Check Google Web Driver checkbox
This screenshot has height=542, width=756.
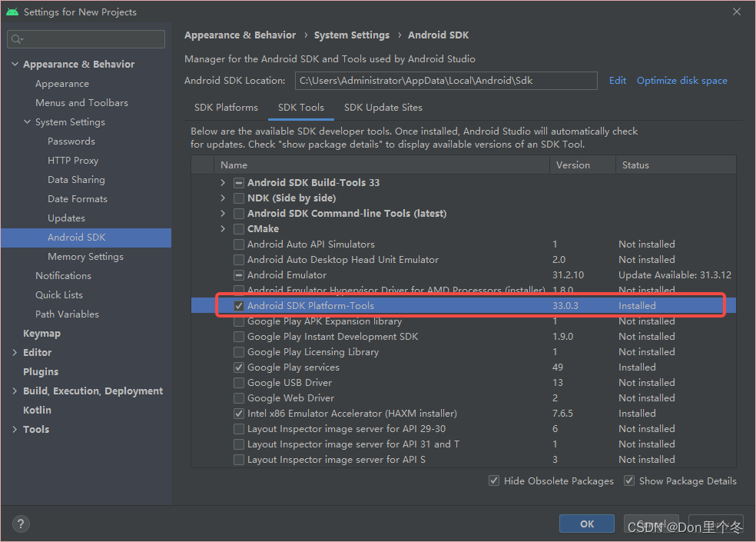(239, 399)
